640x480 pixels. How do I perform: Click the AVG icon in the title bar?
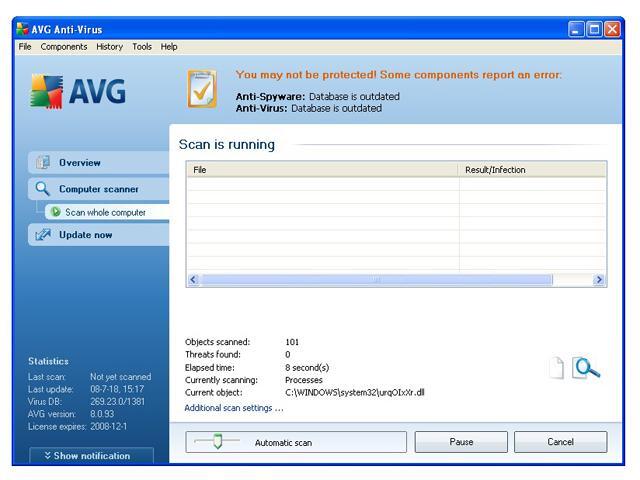pyautogui.click(x=22, y=29)
